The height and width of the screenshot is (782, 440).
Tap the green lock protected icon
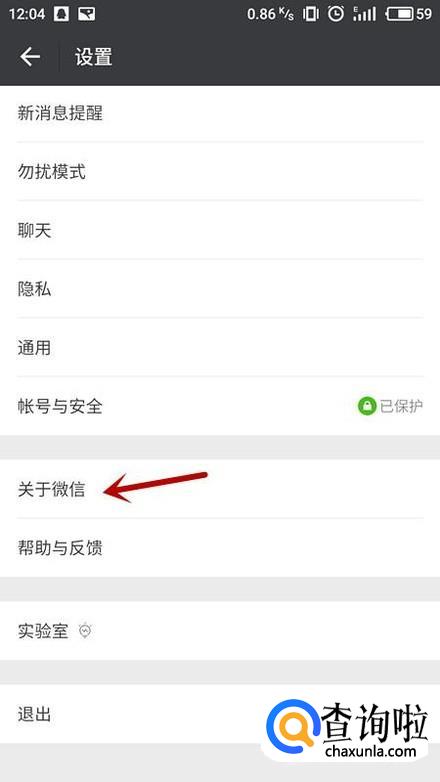367,406
